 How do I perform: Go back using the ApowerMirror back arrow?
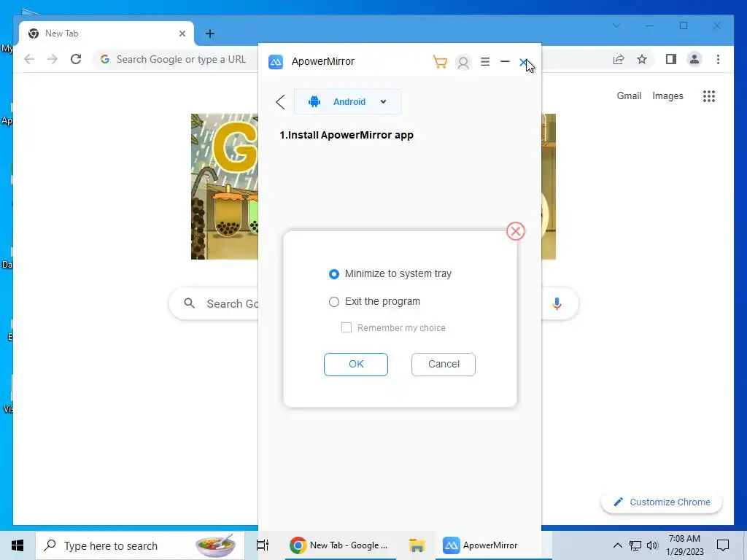(280, 102)
